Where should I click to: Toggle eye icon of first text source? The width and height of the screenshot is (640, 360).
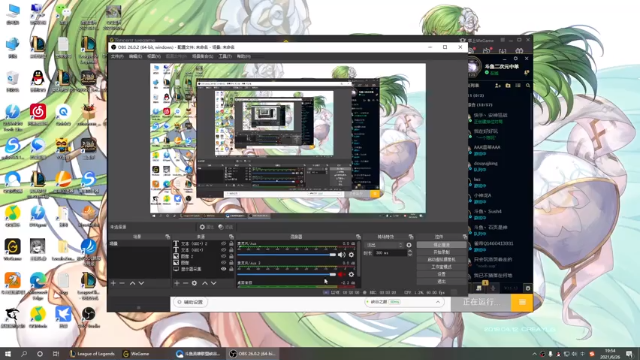223,243
